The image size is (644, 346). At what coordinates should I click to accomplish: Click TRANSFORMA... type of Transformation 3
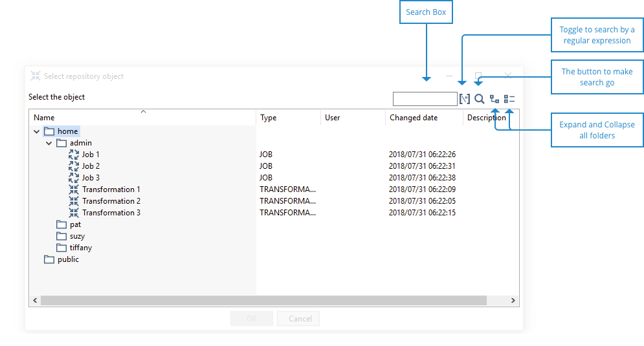287,213
